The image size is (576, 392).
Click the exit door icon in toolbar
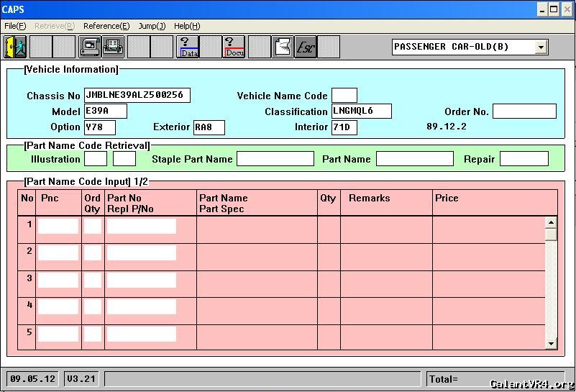click(x=15, y=47)
